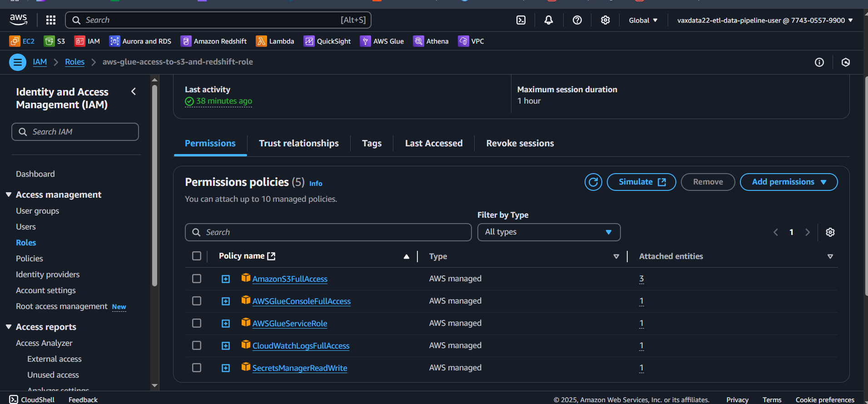Open the Add permissions dropdown

point(789,182)
